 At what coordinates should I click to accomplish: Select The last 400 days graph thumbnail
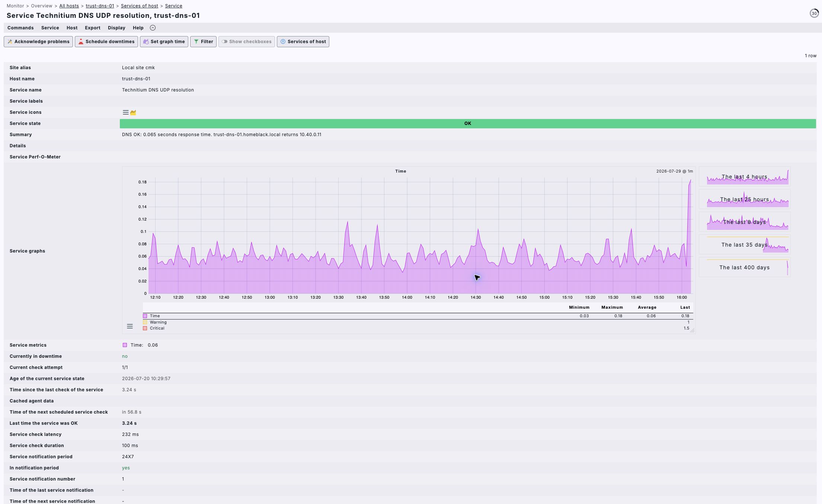[x=745, y=267]
